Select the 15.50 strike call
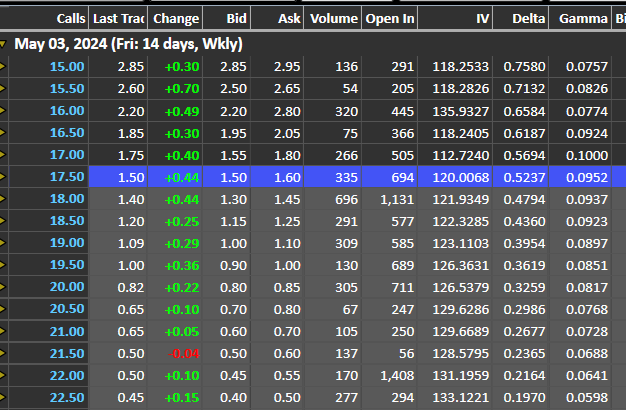Viewport: 626px width, 410px height. (67, 89)
